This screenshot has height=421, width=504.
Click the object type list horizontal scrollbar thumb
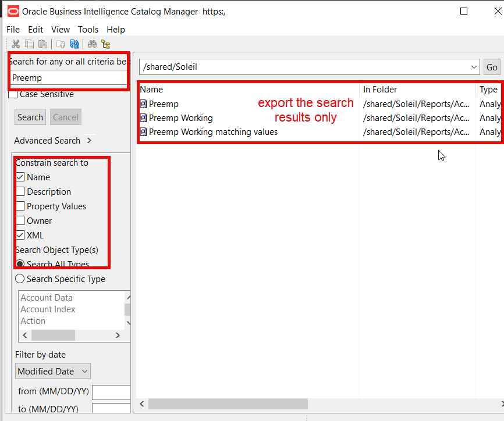[53, 336]
